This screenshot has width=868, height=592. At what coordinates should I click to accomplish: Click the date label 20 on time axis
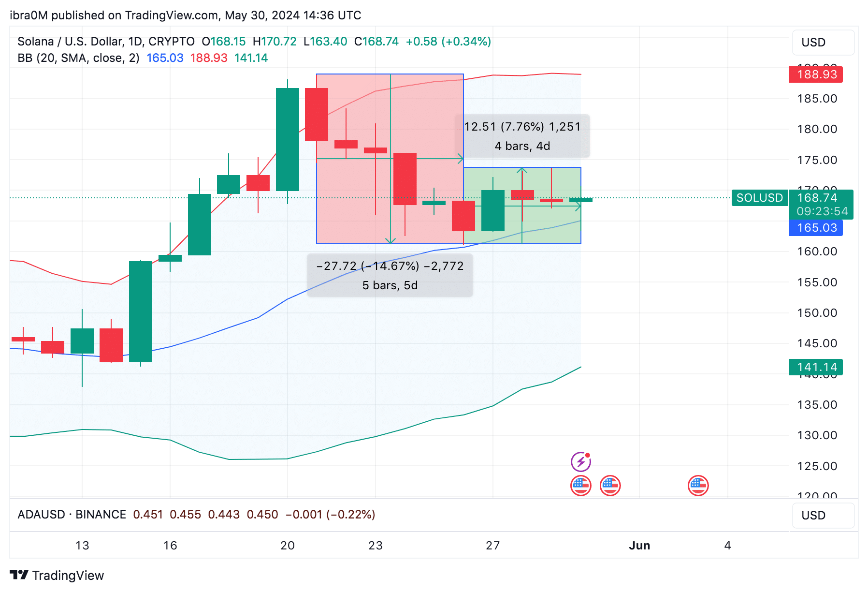pos(288,546)
